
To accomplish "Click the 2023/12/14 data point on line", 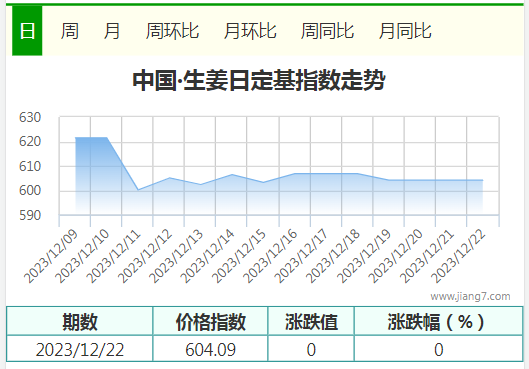I will 232,174.
